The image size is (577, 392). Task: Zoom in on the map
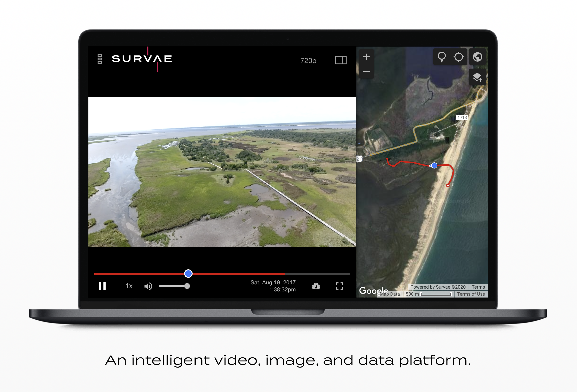(366, 57)
